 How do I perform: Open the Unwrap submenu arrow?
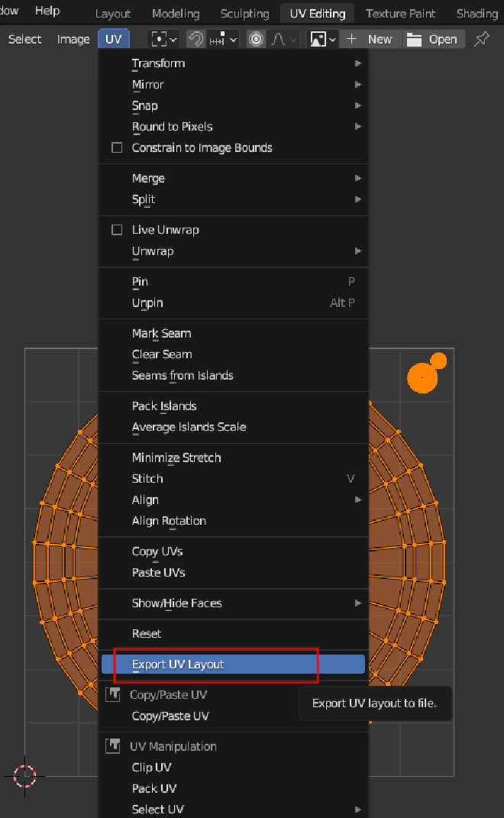[357, 251]
